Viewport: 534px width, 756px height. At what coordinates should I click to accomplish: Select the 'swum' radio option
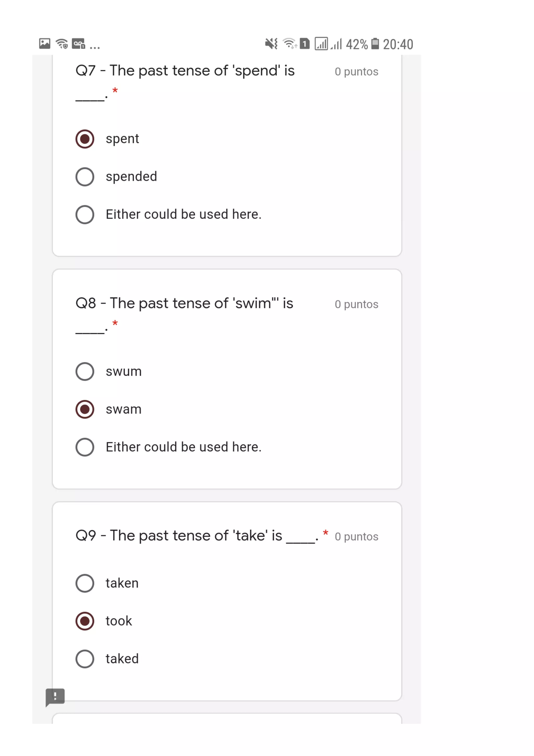point(85,371)
